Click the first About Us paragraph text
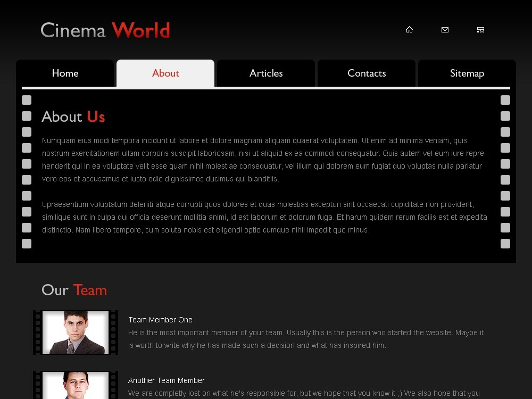This screenshot has height=399, width=532. 264,160
